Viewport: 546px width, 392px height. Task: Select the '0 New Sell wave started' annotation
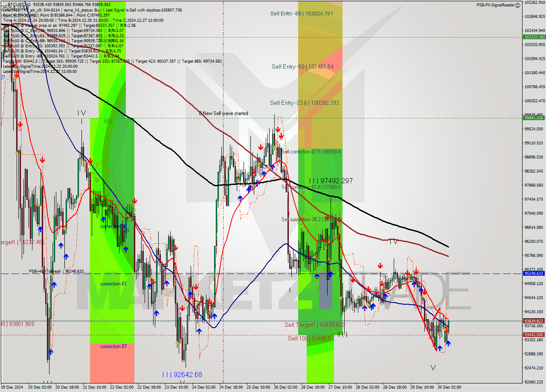coord(224,113)
